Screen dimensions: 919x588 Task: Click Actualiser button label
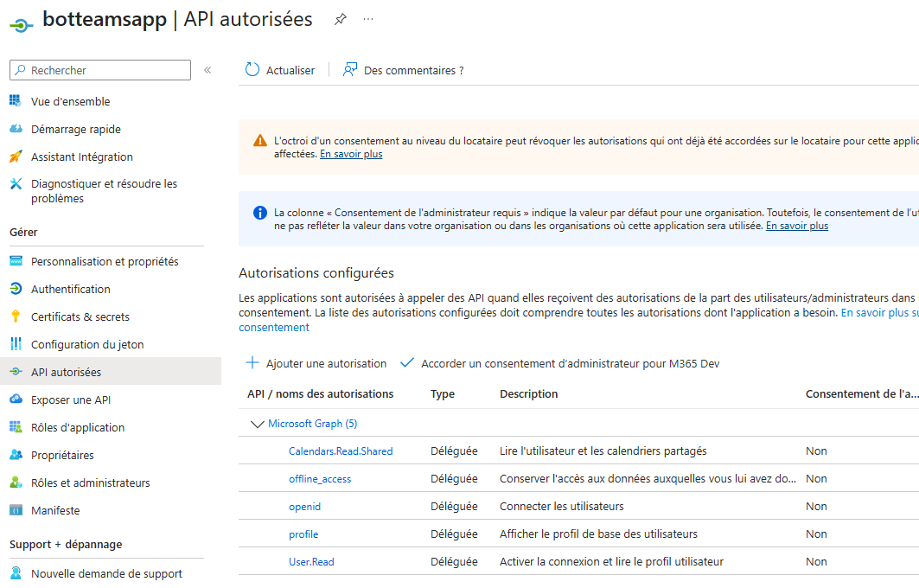pyautogui.click(x=290, y=70)
